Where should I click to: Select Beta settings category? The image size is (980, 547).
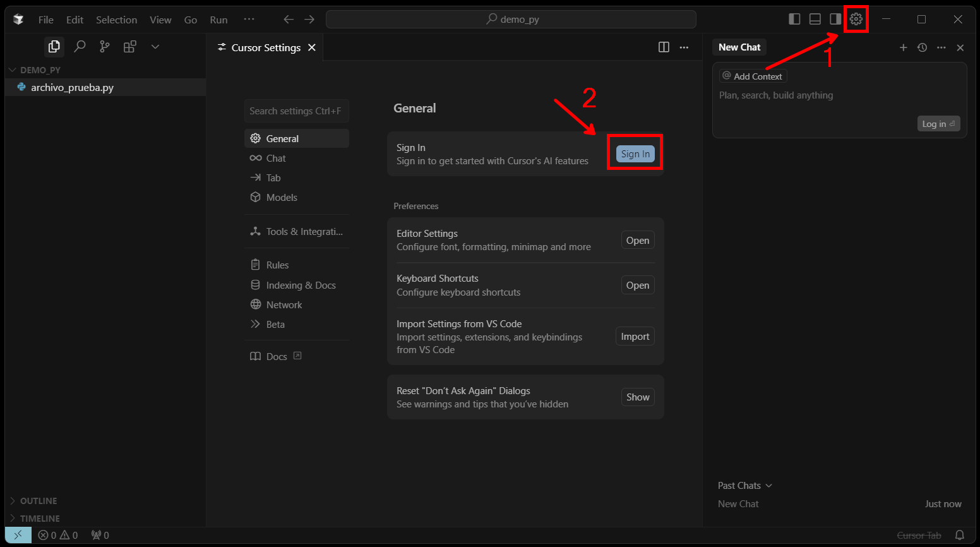296,324
